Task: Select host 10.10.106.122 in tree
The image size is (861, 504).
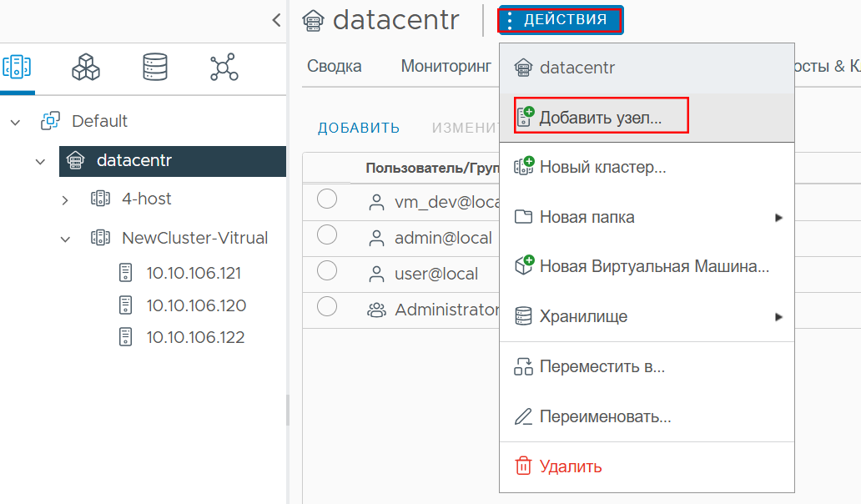Action: (x=195, y=337)
